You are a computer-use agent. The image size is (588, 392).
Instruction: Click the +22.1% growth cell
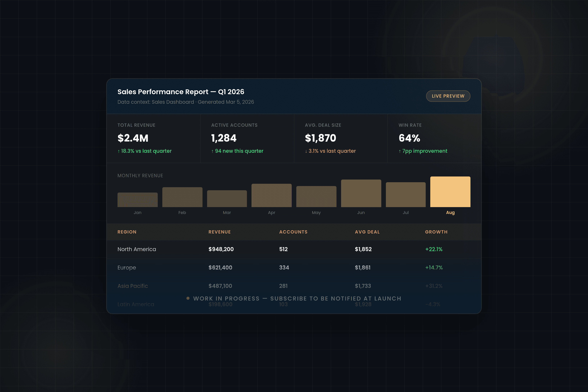point(434,249)
